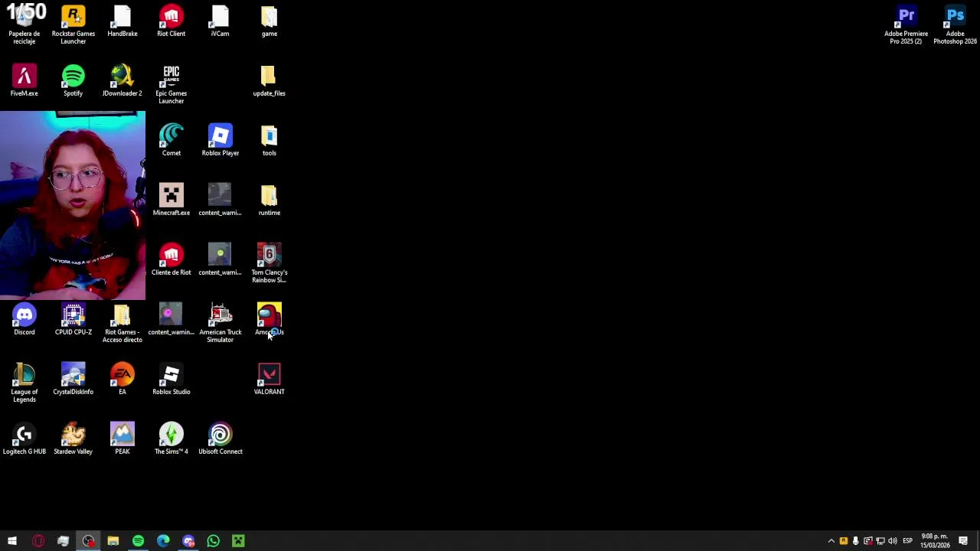The width and height of the screenshot is (980, 551).
Task: Launch American Truck Simulator
Action: pyautogui.click(x=220, y=323)
